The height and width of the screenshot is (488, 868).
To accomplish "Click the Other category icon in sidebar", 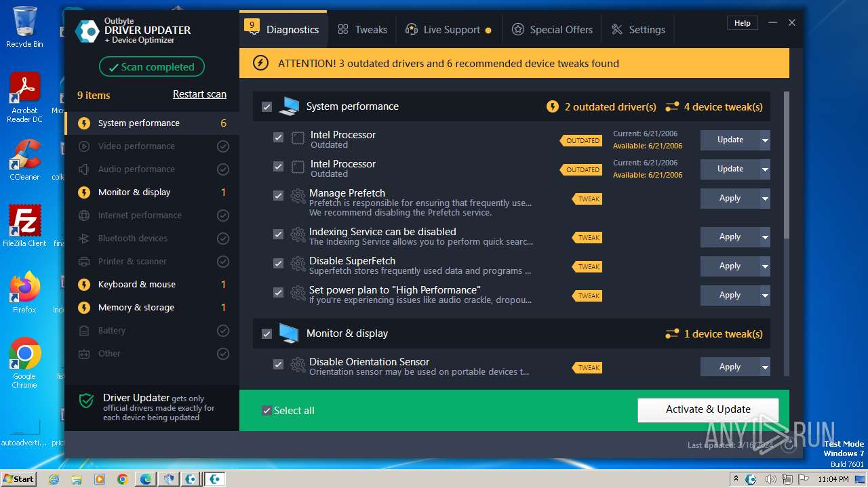I will click(84, 354).
